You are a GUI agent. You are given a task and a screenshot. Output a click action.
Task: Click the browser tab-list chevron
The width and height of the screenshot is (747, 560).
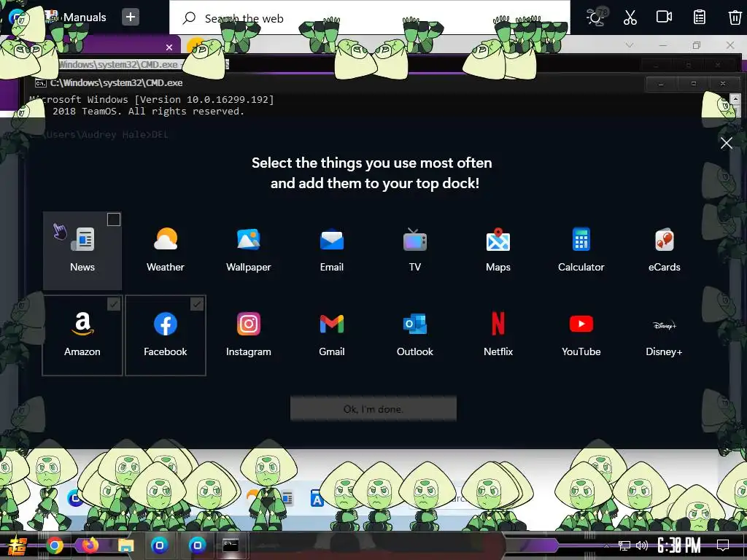tap(630, 45)
